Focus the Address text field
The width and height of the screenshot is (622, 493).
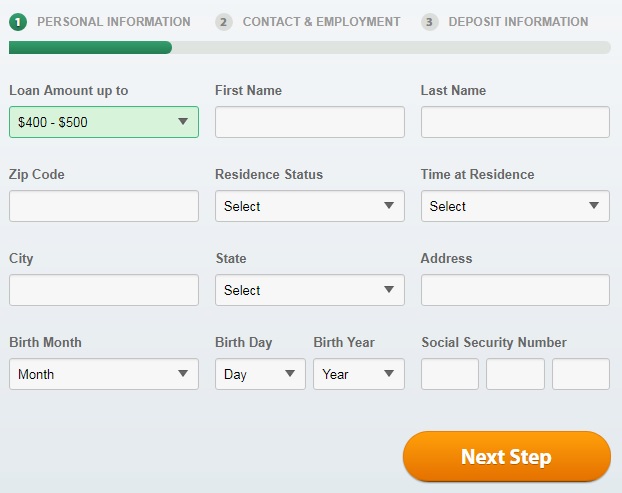pyautogui.click(x=515, y=290)
